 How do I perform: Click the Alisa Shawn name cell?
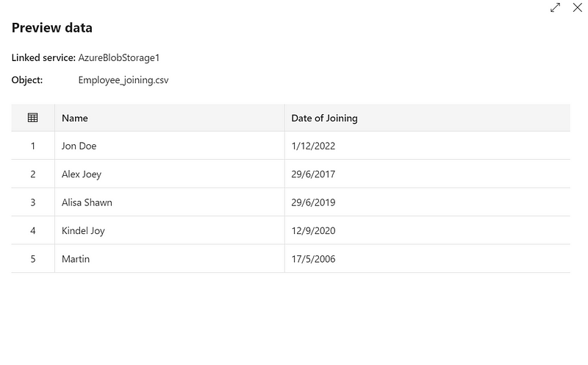tap(170, 202)
